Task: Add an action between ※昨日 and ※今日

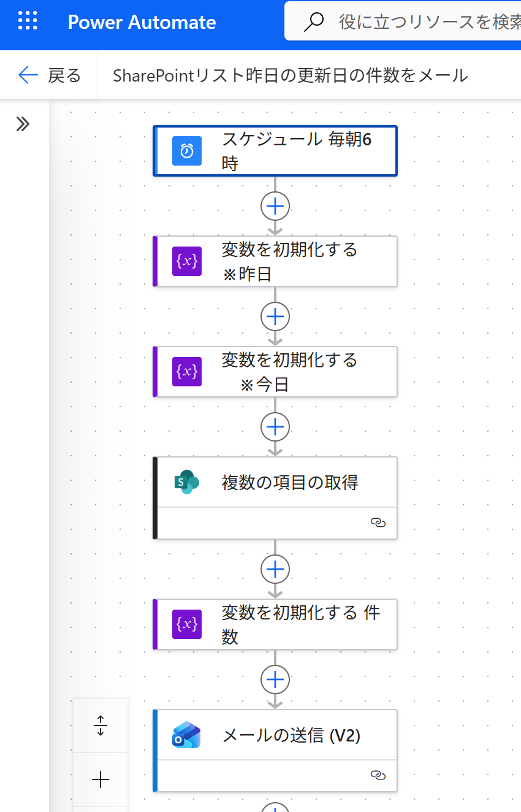Action: [275, 316]
